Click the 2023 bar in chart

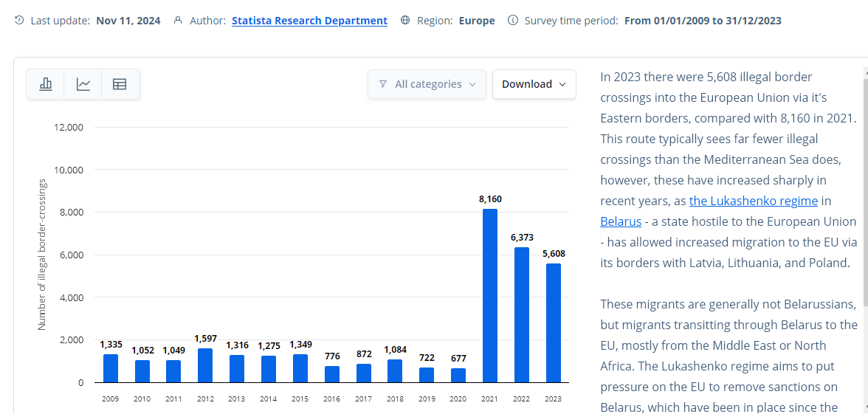(x=553, y=322)
